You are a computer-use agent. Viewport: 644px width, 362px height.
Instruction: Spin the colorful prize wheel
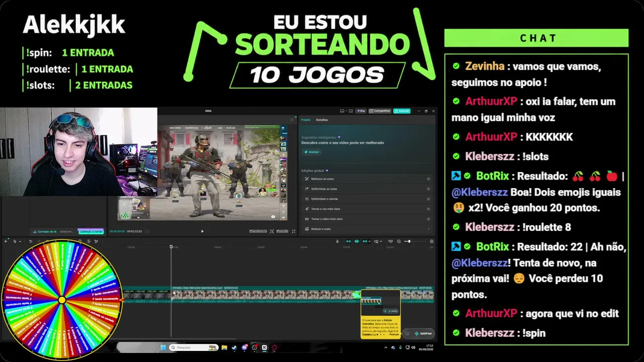coord(62,300)
